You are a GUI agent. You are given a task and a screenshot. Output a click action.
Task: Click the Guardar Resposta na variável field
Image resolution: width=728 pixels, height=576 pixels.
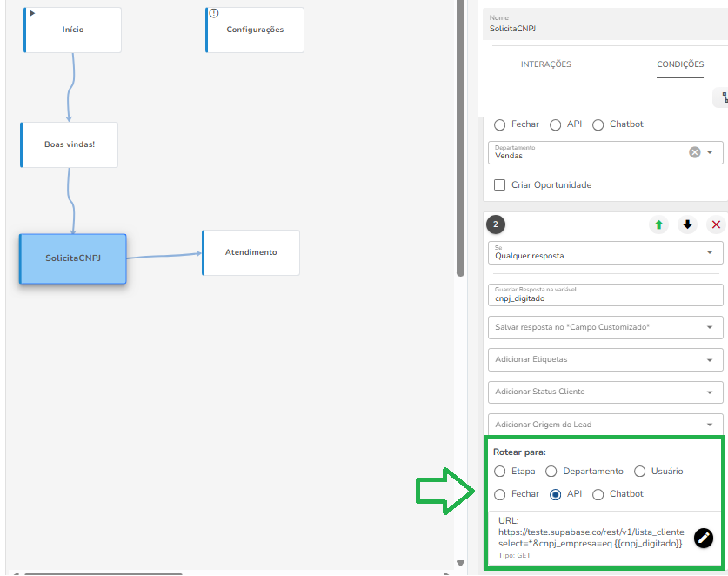coord(605,295)
